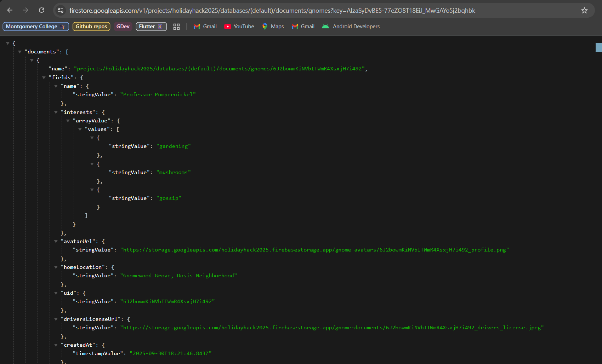Click the "fields" key label
Screen dimensions: 602x364
pyautogui.click(x=61, y=77)
